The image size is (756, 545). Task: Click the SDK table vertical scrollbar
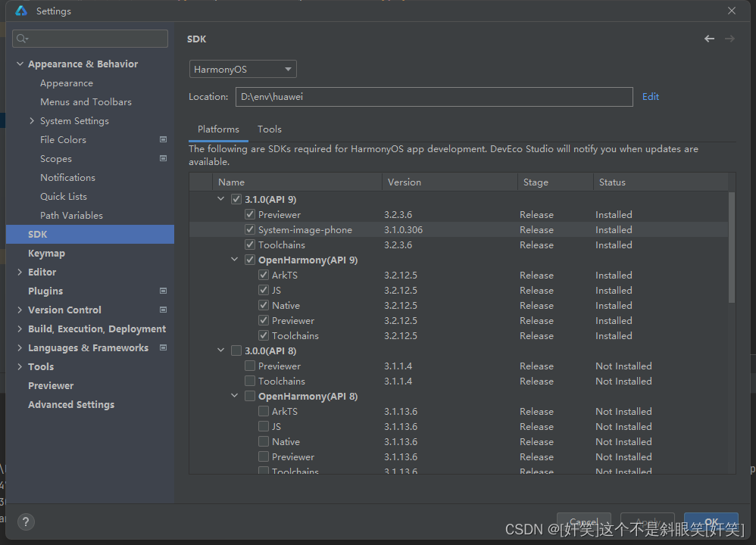click(732, 248)
